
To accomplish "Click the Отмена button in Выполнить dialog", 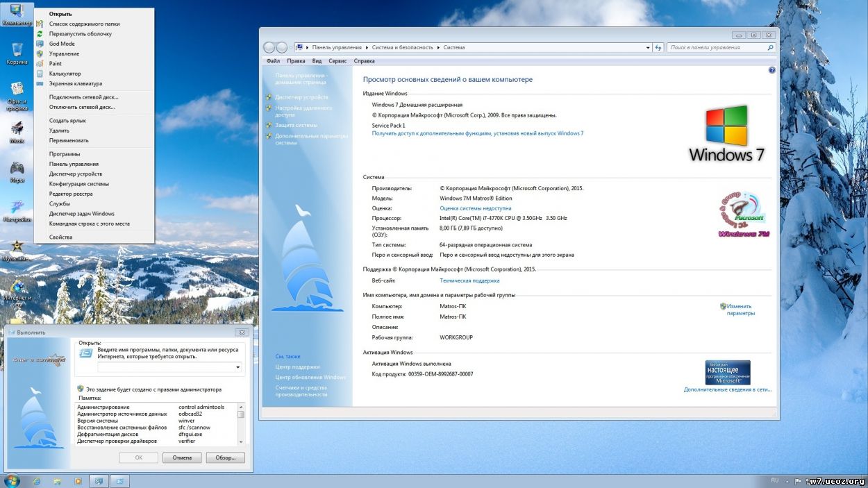I will [x=181, y=457].
